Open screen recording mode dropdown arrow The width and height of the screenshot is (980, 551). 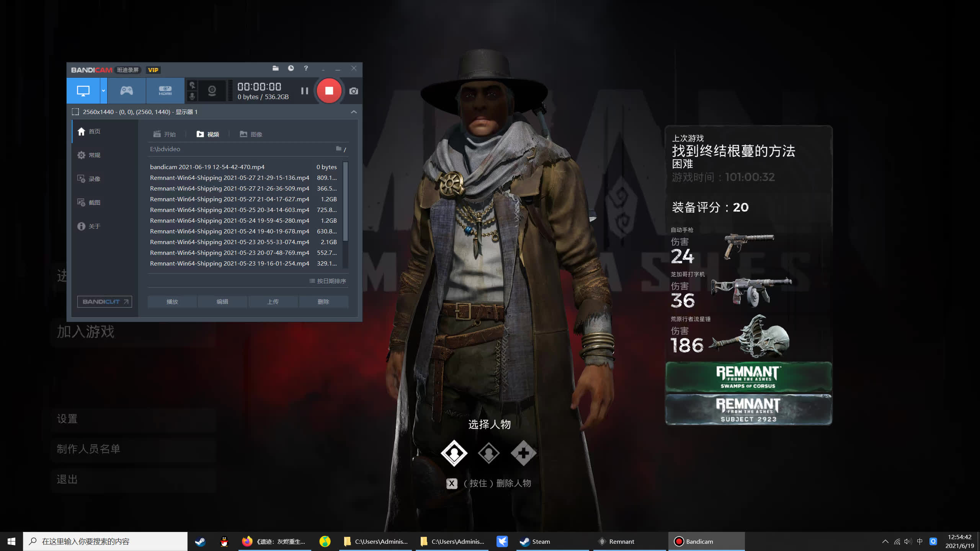click(103, 91)
